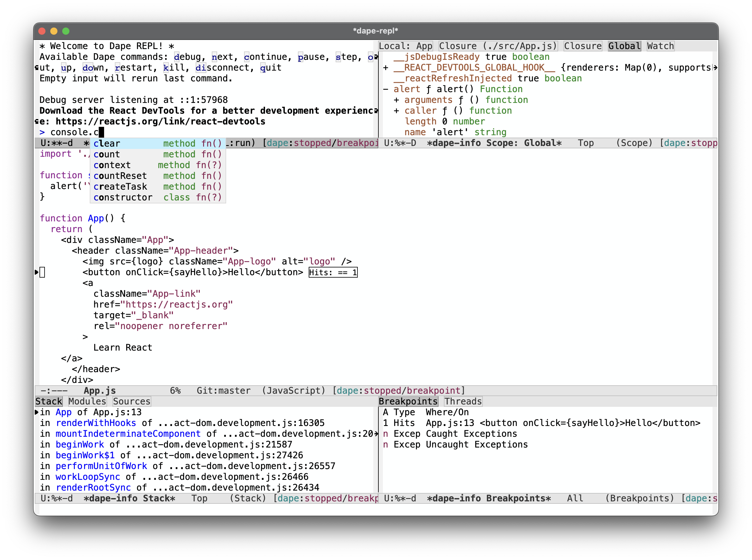
Task: Click the current stack frame arrow indicator
Action: tap(36, 412)
